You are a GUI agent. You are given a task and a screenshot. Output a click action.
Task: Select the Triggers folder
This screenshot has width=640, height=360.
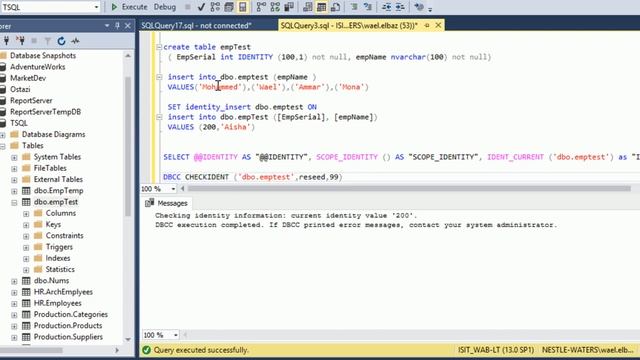(x=59, y=247)
